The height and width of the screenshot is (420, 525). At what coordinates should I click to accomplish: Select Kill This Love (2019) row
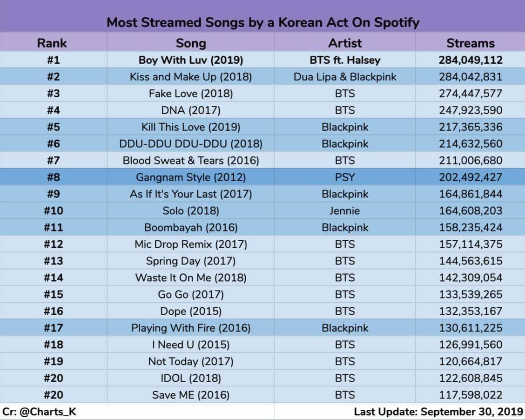pyautogui.click(x=262, y=127)
